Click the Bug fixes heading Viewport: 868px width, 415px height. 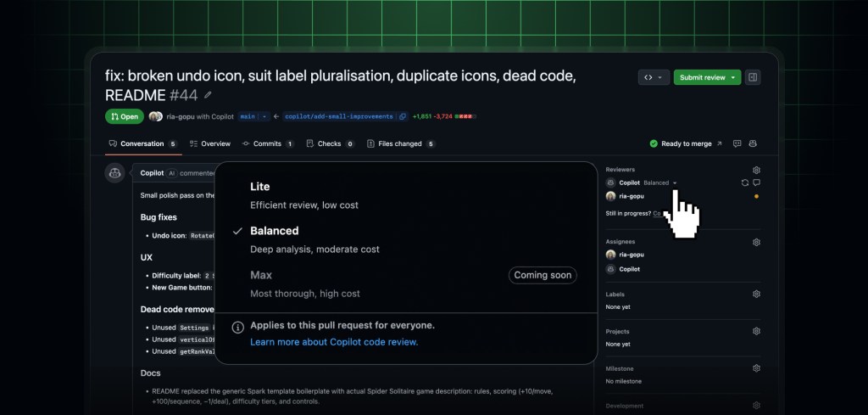159,217
